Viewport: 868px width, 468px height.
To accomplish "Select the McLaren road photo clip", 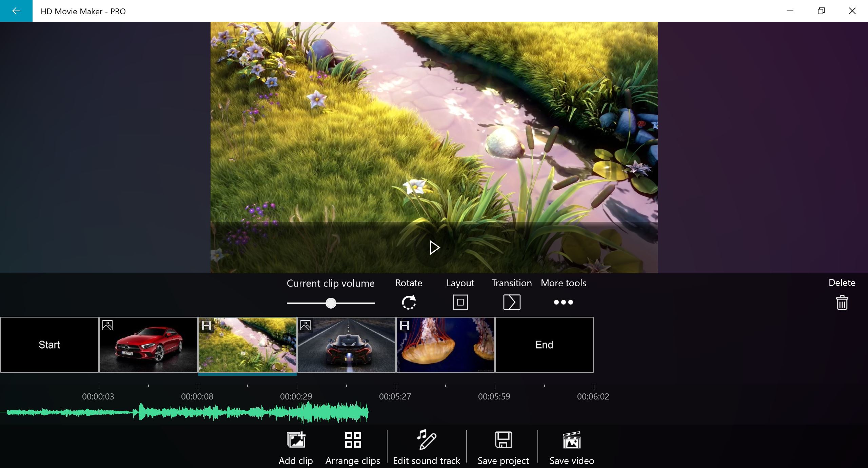I will [x=347, y=345].
